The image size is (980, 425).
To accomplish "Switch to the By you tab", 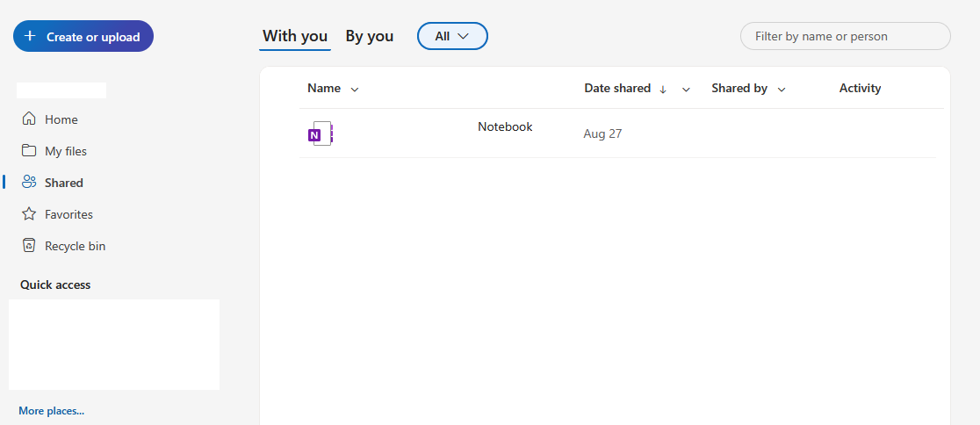I will tap(369, 36).
